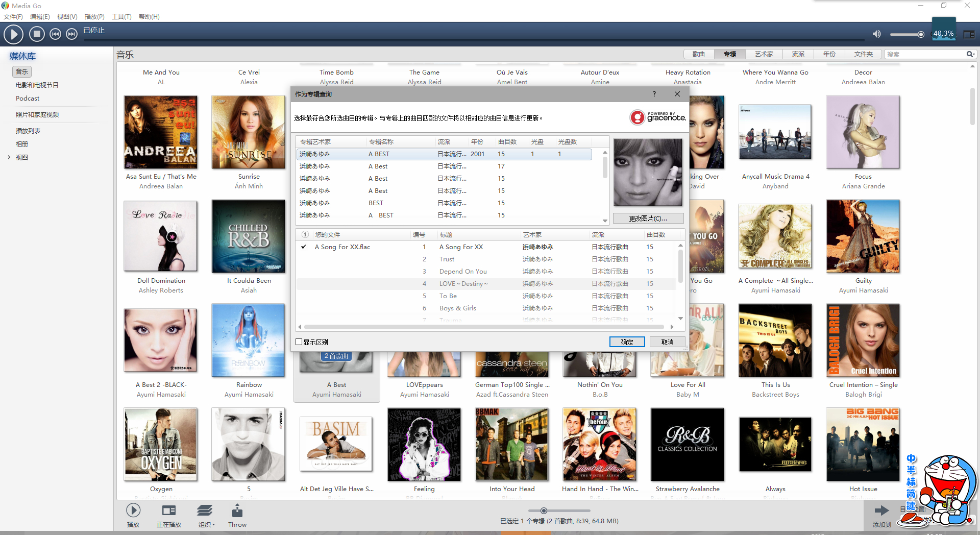Switch to the Albums (专辑) tab
980x535 pixels.
[x=730, y=54]
